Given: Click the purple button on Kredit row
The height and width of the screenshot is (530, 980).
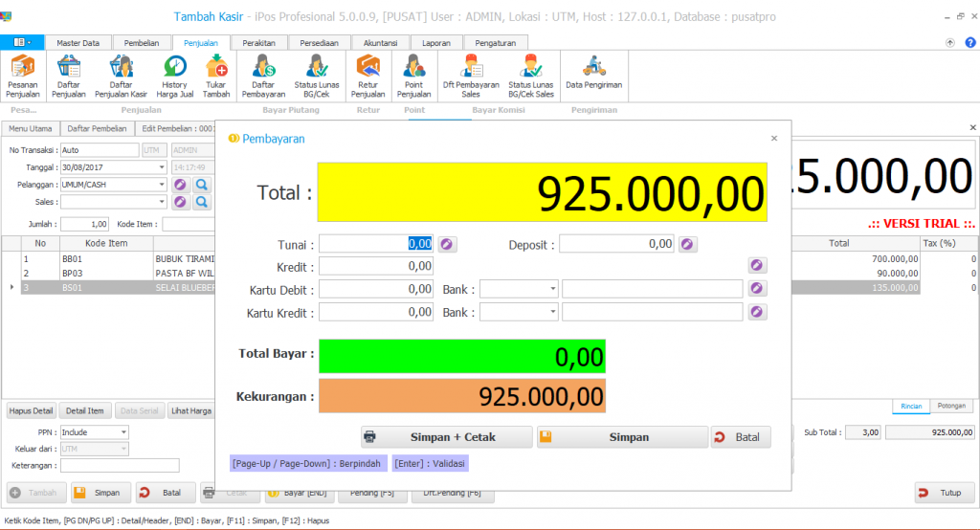Looking at the screenshot, I should pyautogui.click(x=757, y=266).
